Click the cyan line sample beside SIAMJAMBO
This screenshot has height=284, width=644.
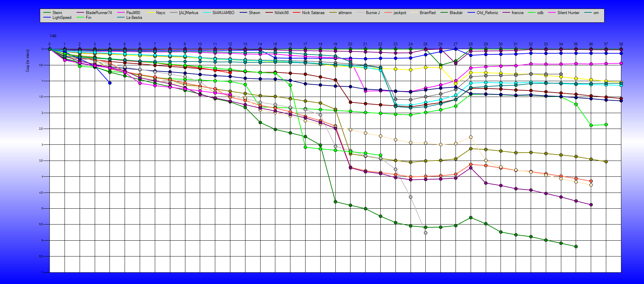point(207,13)
